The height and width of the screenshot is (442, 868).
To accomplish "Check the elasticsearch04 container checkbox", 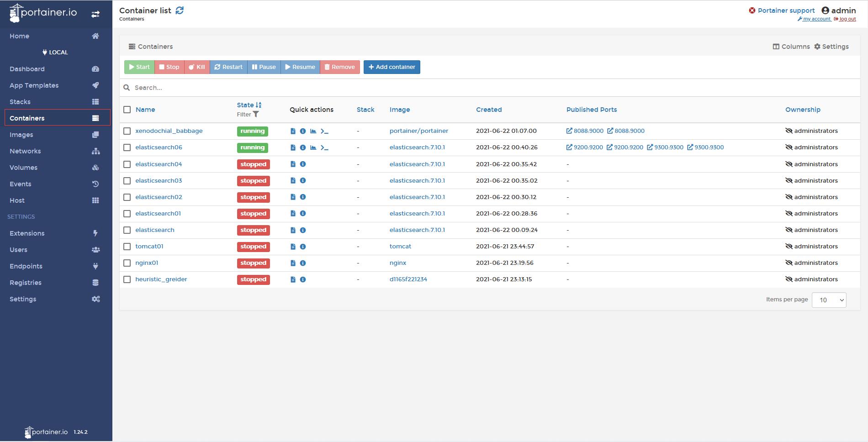I will [x=127, y=164].
